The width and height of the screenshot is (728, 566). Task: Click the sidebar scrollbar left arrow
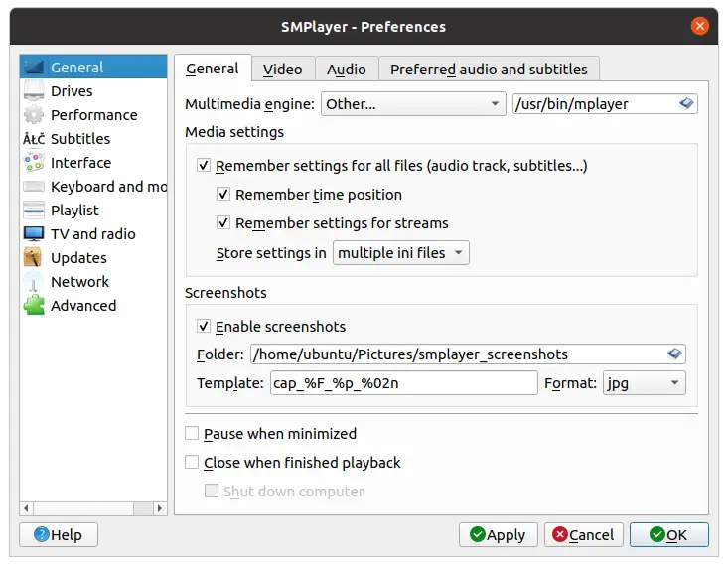pos(27,508)
